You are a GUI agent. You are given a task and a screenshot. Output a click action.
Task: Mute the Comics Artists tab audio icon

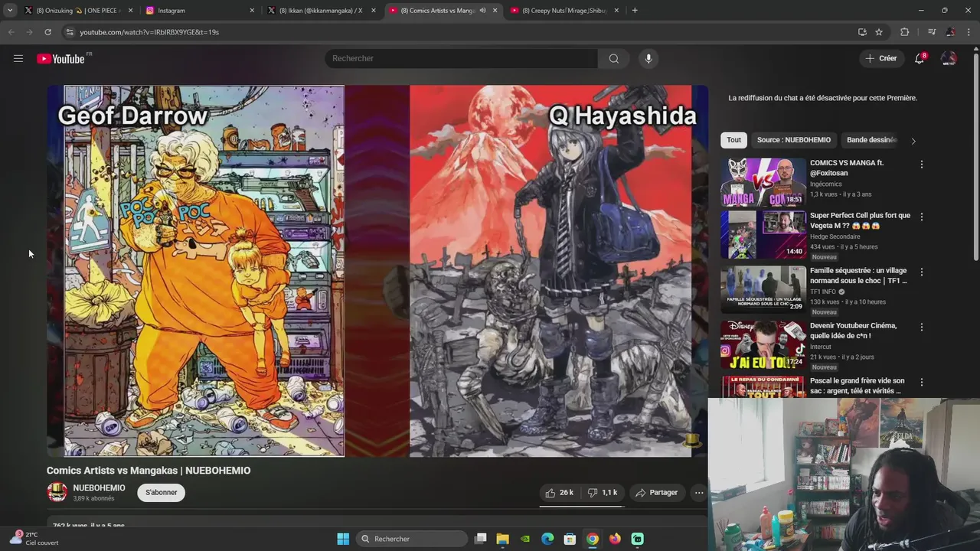tap(482, 11)
